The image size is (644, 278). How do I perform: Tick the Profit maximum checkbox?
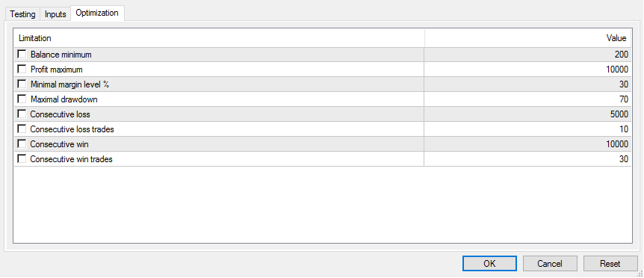22,69
